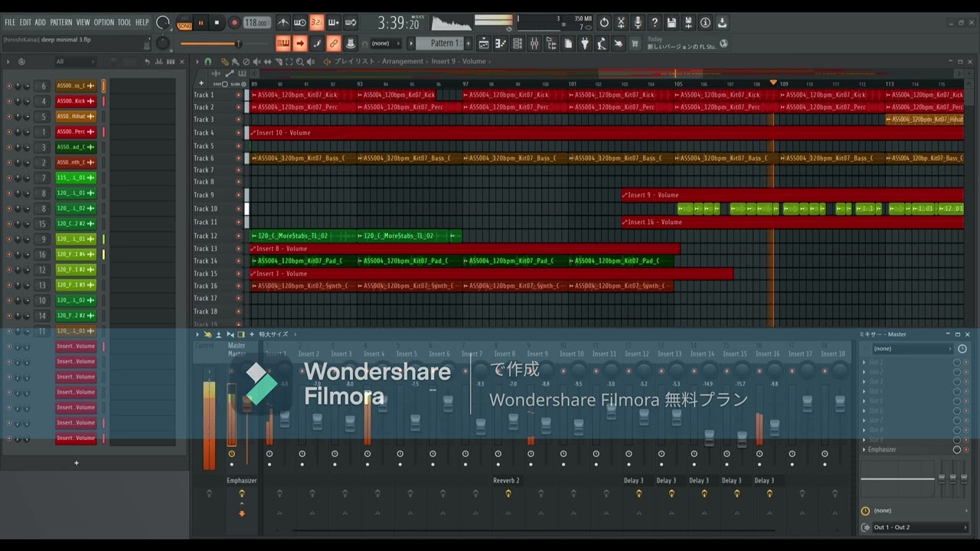This screenshot has height=551, width=980.
Task: Open the ADD menu
Action: click(x=41, y=22)
